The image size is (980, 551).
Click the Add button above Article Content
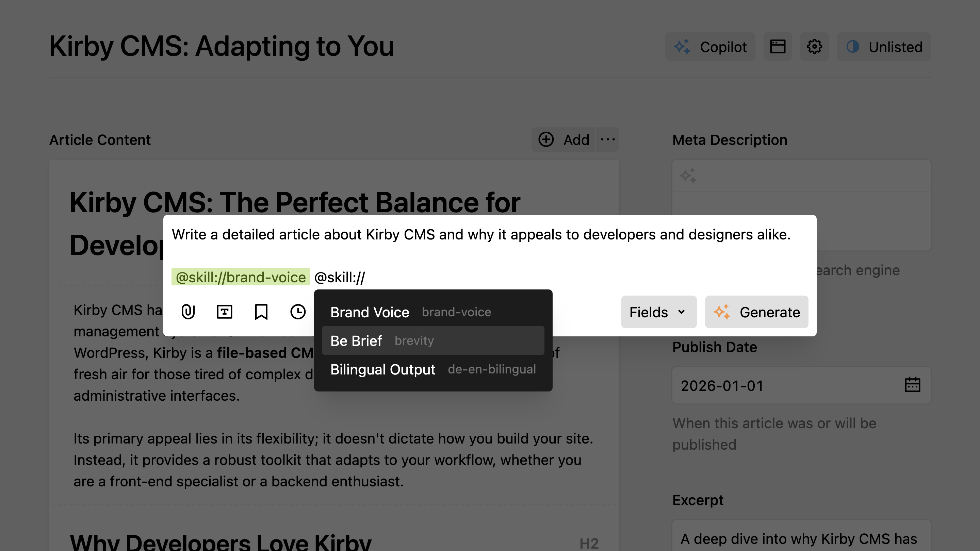(563, 139)
